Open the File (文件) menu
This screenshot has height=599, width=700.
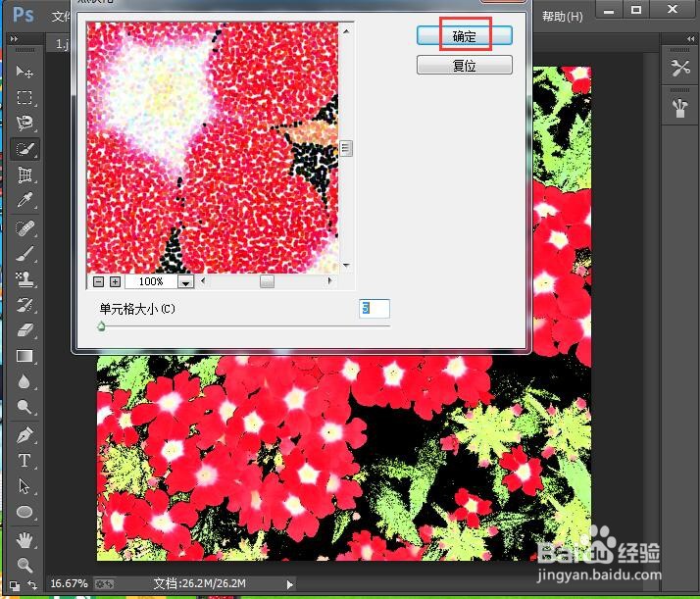tap(61, 17)
